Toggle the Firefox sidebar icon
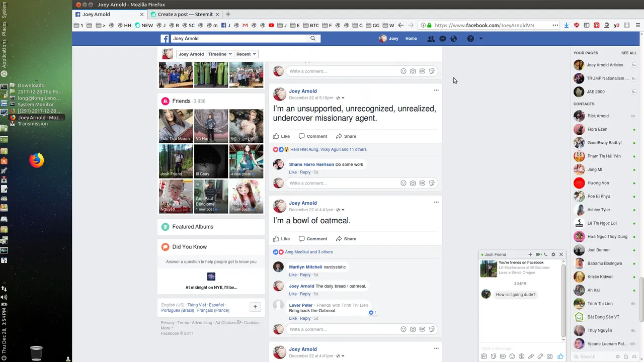The image size is (644, 362). click(x=587, y=25)
